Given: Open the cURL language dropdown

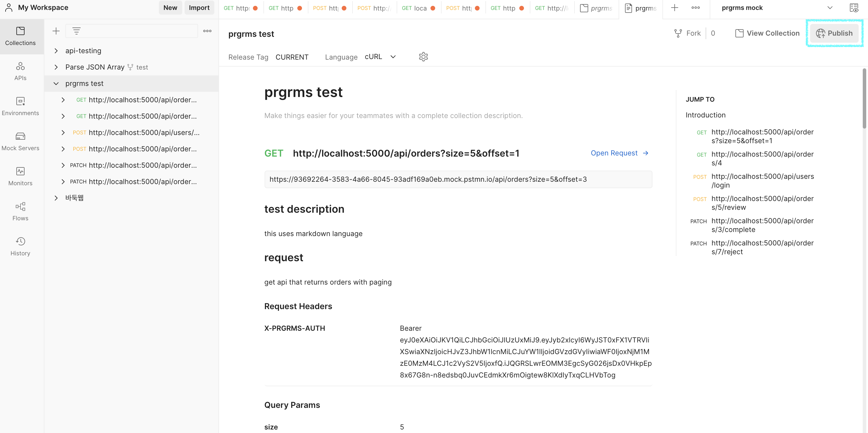Looking at the screenshot, I should tap(381, 57).
